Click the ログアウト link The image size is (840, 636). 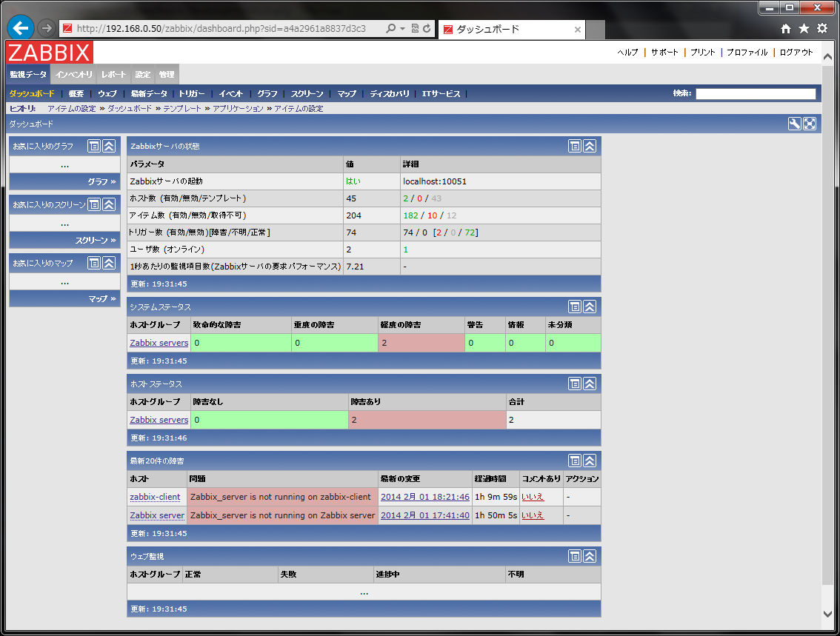pos(796,53)
